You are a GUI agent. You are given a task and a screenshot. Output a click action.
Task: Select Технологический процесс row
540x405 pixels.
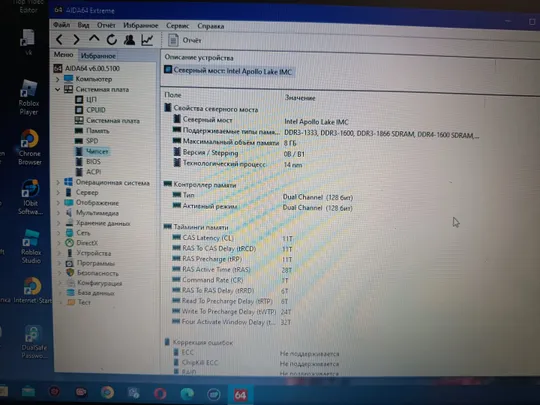238,164
